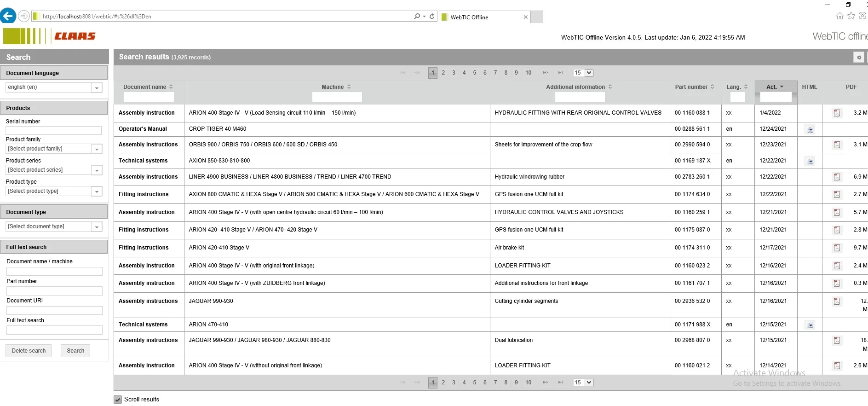Click the Search button
Image resolution: width=868 pixels, height=406 pixels.
(x=75, y=351)
